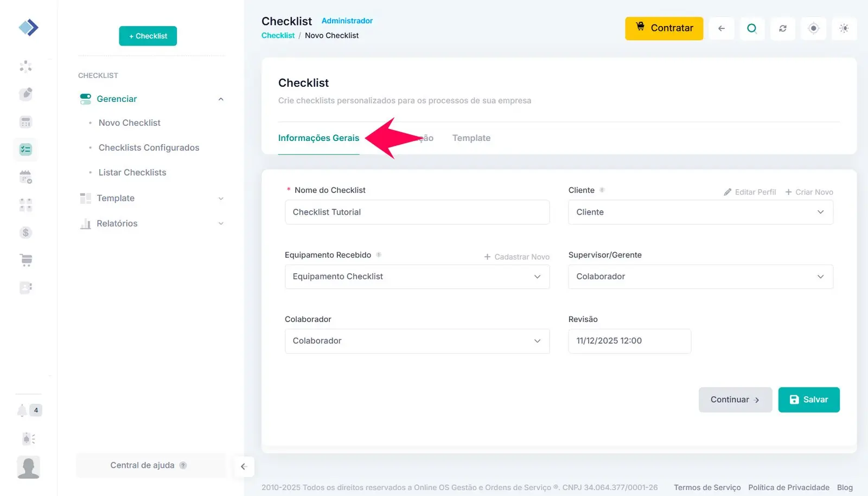Click the yellow Contratar button

[663, 28]
